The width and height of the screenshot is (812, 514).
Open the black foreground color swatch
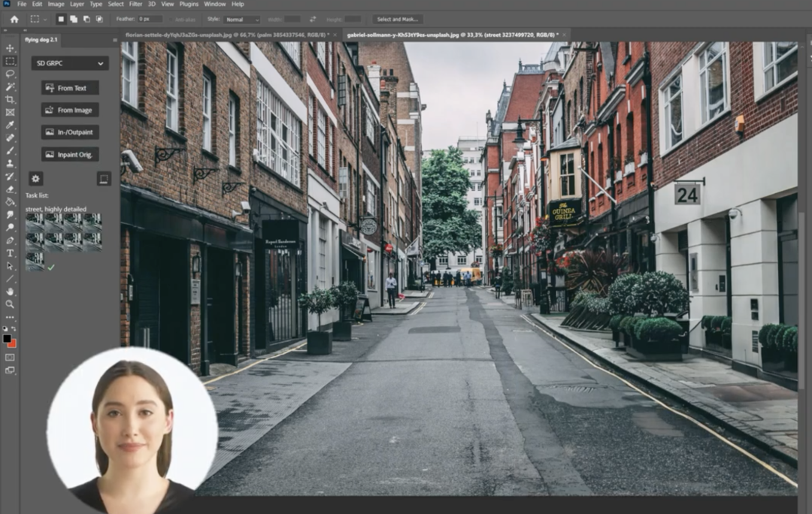[7, 338]
